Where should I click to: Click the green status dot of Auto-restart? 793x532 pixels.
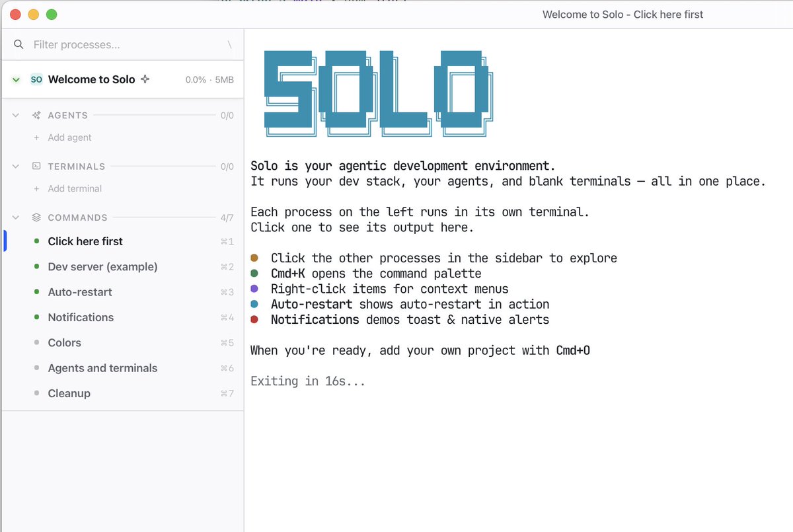tap(36, 292)
